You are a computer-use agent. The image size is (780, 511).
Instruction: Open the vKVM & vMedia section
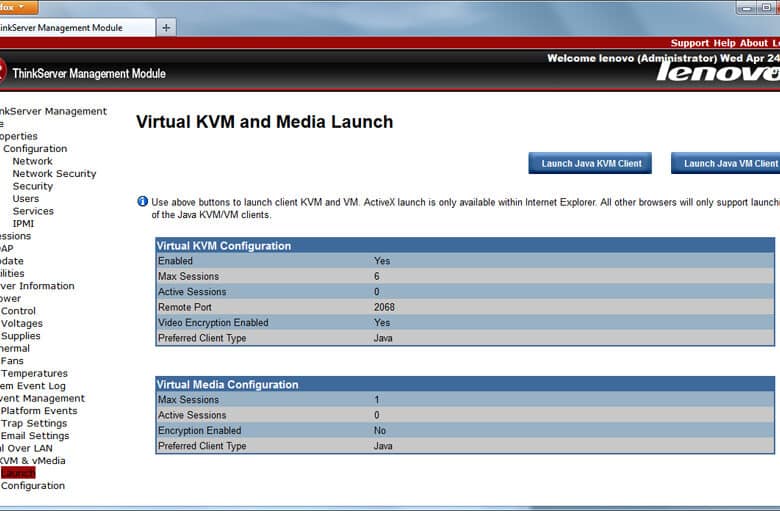pos(33,460)
